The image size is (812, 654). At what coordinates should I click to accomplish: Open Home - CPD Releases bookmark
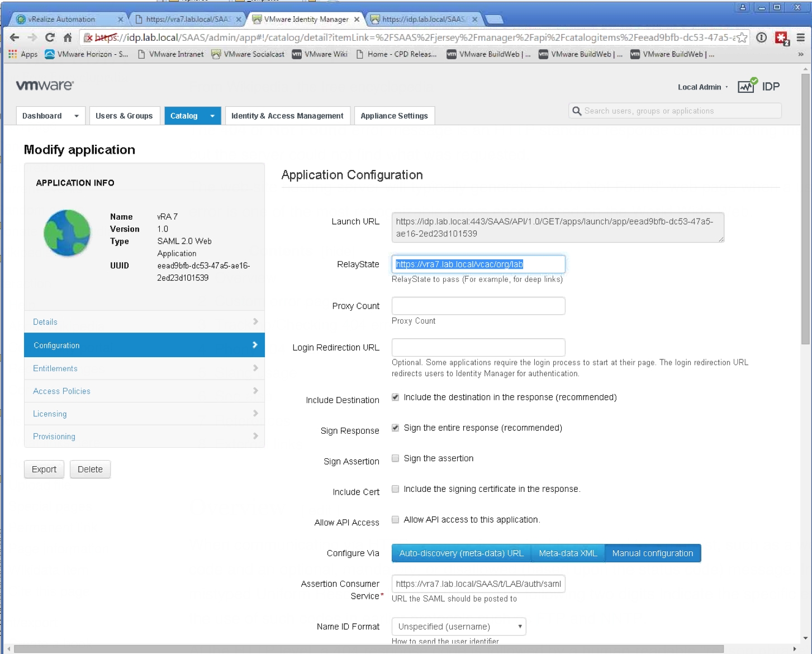tap(396, 54)
